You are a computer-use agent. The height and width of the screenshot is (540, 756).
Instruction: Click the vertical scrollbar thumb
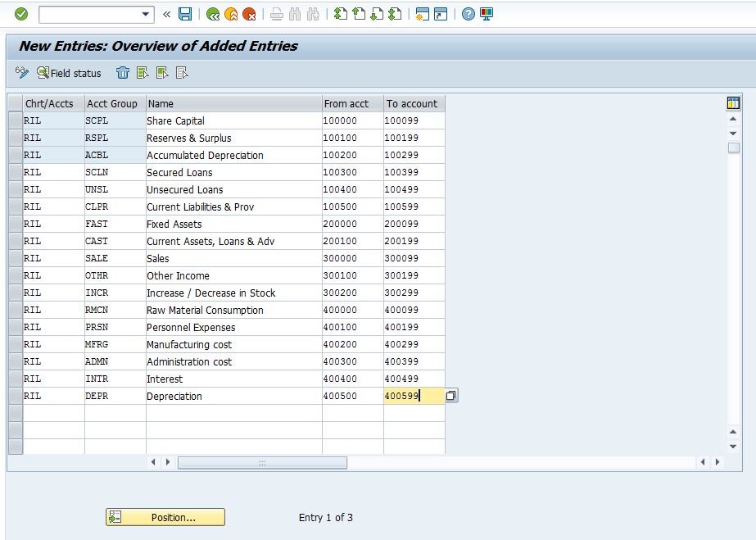click(x=733, y=147)
